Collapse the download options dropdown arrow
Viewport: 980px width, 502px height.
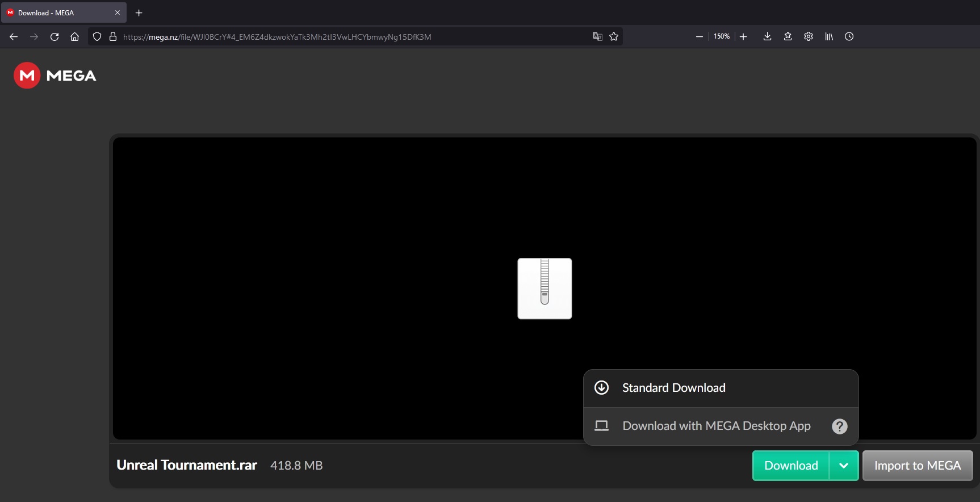click(844, 466)
